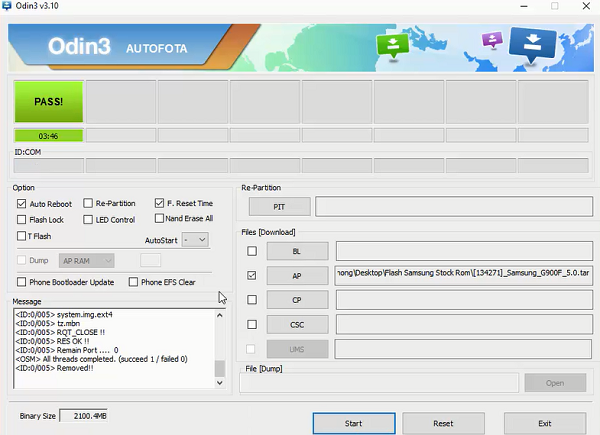Viewport: 600px width, 435px height.
Task: Tick the checkbox beside the CP button
Action: [252, 300]
